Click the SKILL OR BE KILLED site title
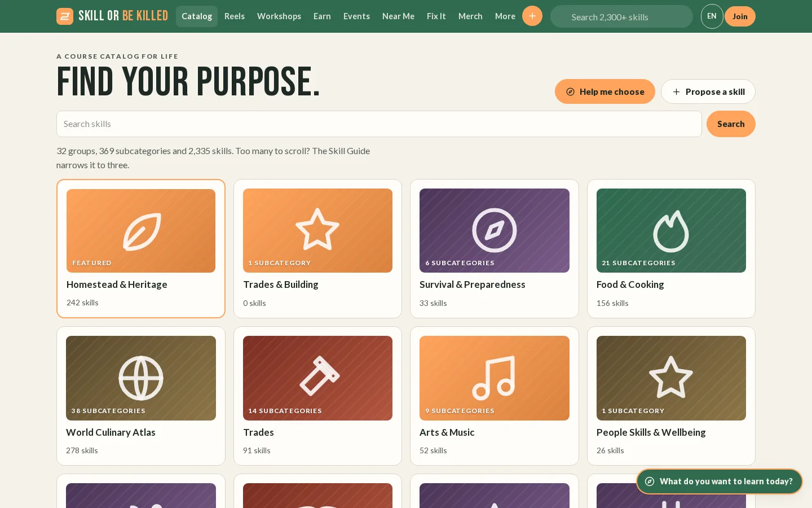The image size is (812, 508). click(123, 16)
